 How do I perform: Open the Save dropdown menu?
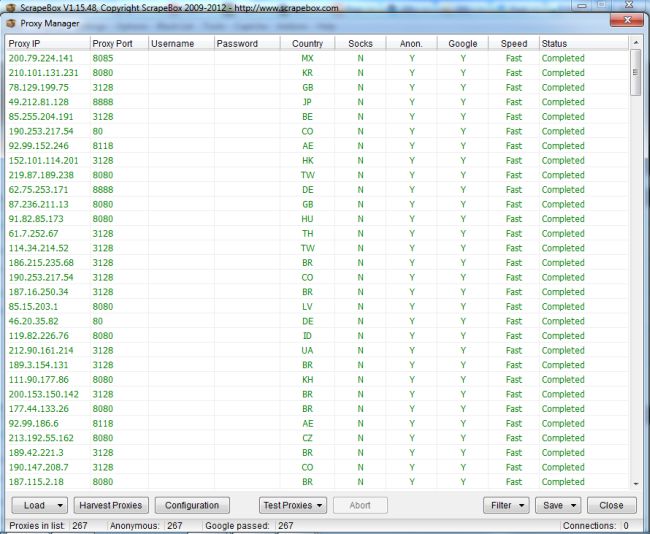pyautogui.click(x=558, y=505)
